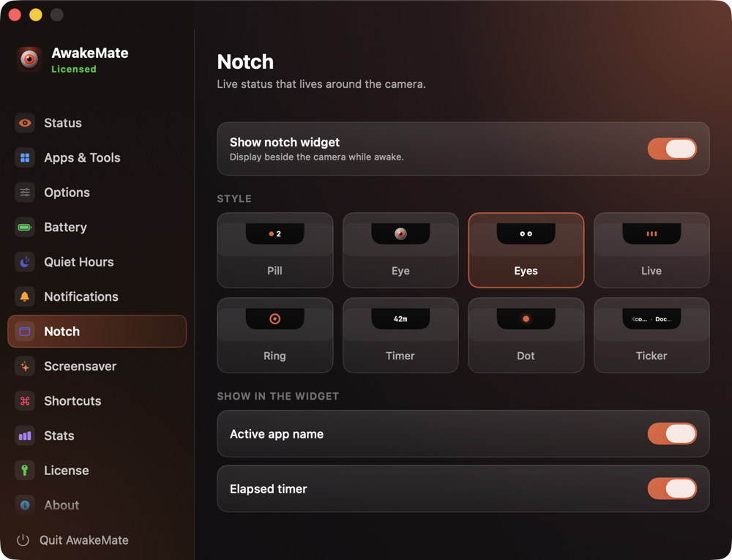Image resolution: width=732 pixels, height=560 pixels.
Task: Choose the Eye style label
Action: point(400,271)
